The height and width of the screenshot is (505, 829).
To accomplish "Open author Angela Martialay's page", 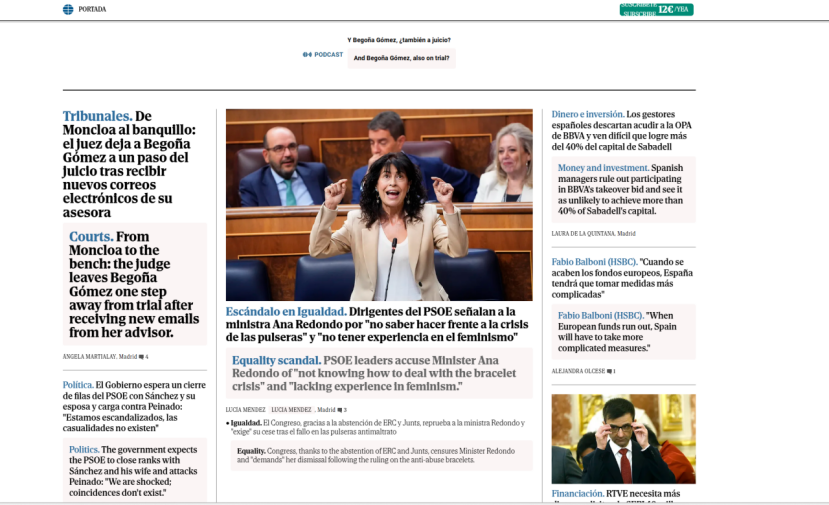I will tap(88, 356).
